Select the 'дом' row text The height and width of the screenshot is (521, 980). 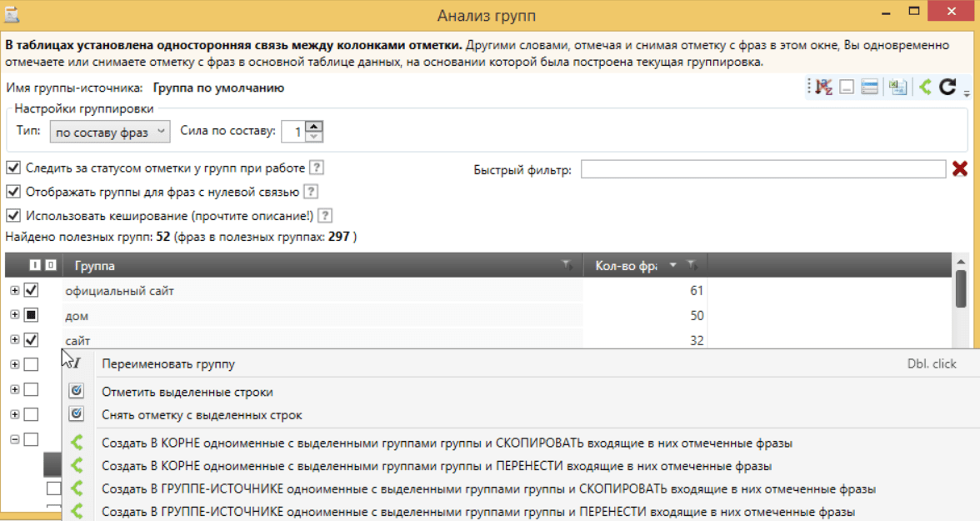pyautogui.click(x=77, y=316)
